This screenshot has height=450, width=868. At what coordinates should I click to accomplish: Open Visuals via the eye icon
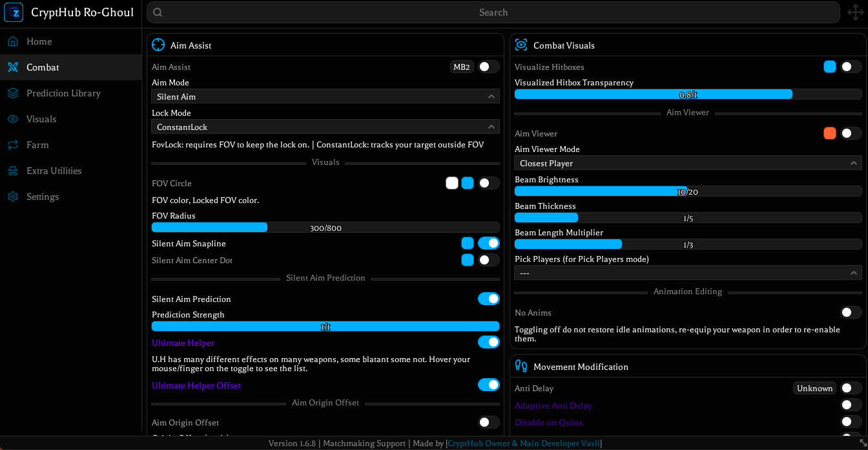pyautogui.click(x=13, y=119)
